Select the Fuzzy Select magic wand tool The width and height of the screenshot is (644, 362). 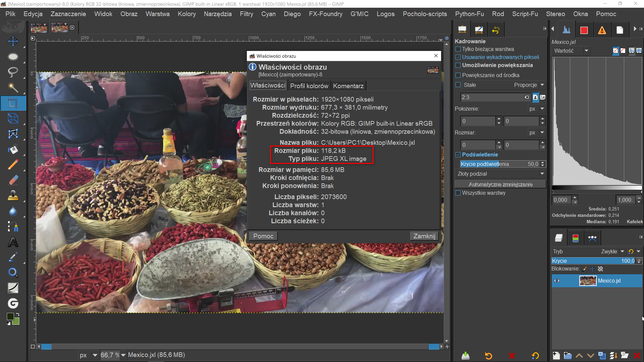click(13, 87)
